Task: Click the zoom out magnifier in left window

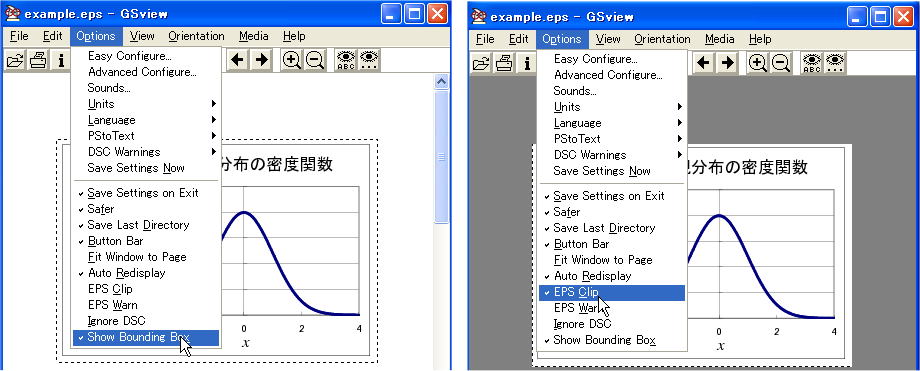Action: tap(315, 60)
